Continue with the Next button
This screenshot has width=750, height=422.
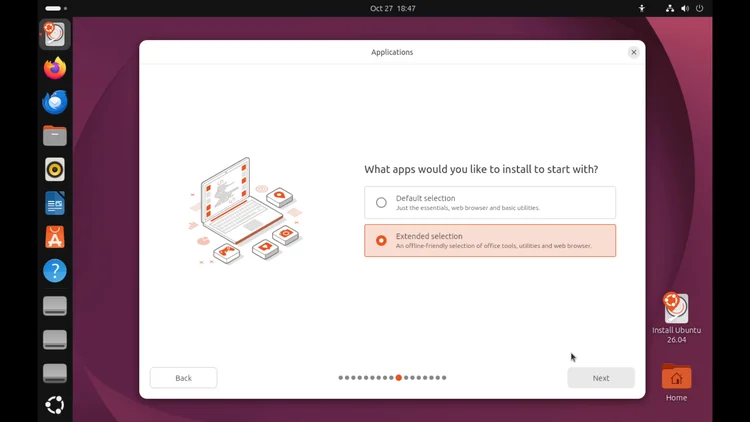(x=601, y=378)
